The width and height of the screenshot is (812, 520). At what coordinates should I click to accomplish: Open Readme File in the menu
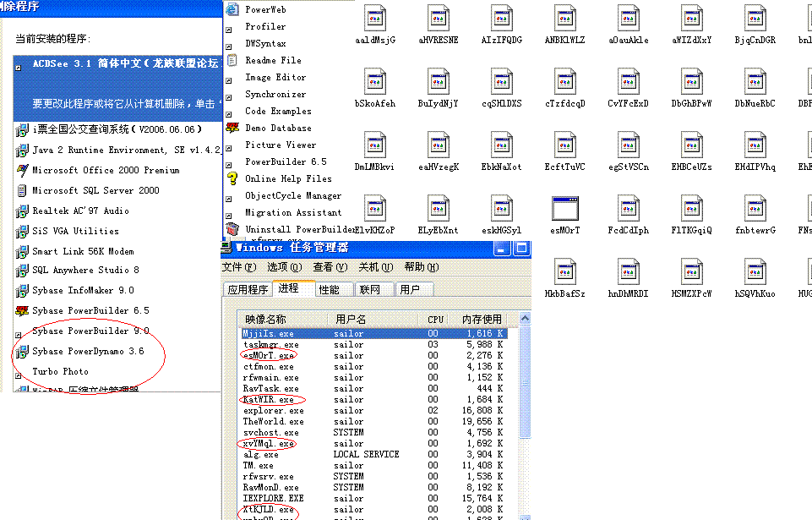click(x=273, y=60)
